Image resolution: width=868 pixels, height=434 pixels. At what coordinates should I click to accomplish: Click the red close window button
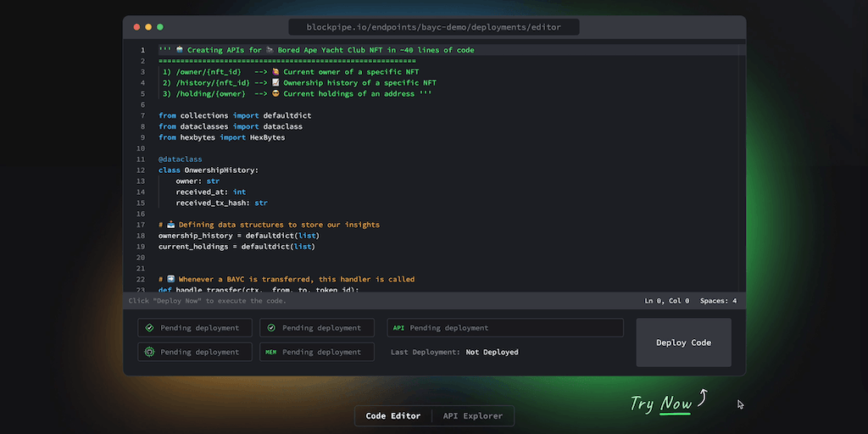pyautogui.click(x=136, y=27)
